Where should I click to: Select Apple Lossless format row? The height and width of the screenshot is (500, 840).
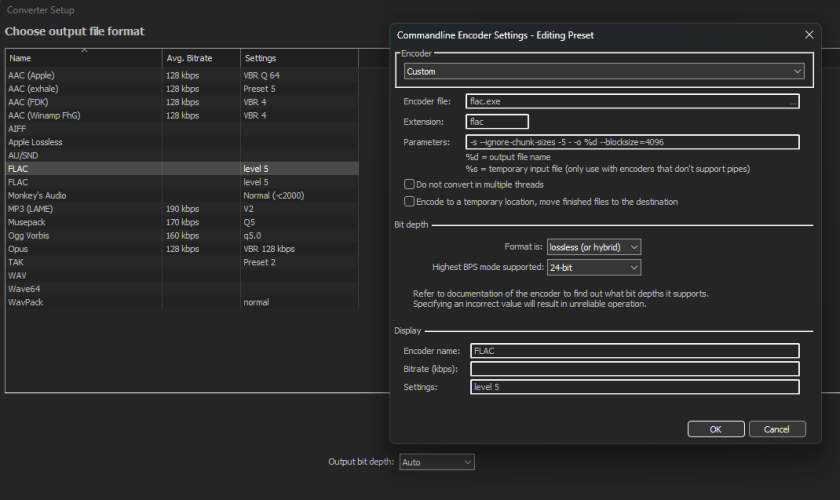182,143
